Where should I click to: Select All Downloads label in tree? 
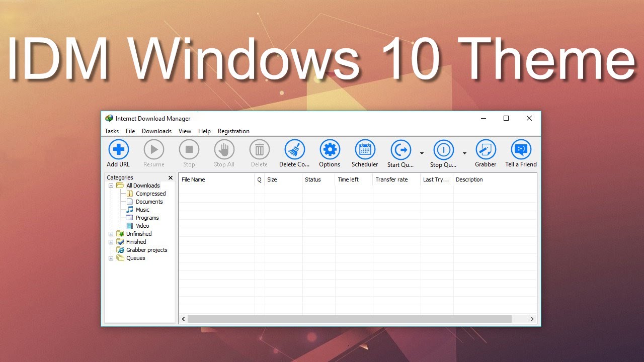tap(143, 186)
